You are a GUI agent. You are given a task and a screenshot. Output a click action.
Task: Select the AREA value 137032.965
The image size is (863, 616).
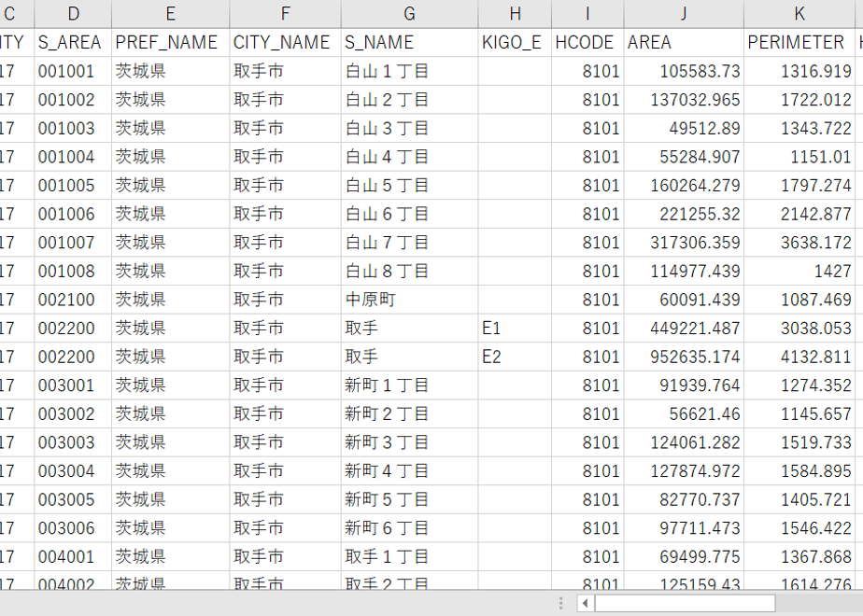(x=684, y=100)
